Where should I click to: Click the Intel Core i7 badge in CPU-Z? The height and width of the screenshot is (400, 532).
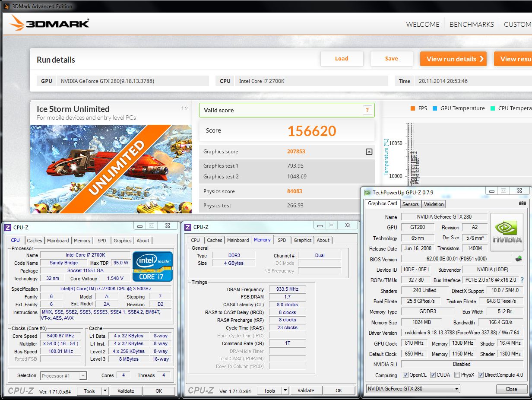click(153, 267)
